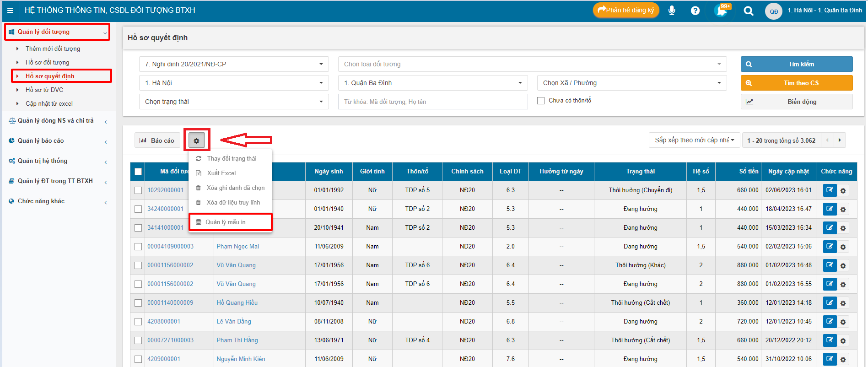Click gear icon in row 34240000001
The width and height of the screenshot is (868, 367).
pyautogui.click(x=843, y=209)
